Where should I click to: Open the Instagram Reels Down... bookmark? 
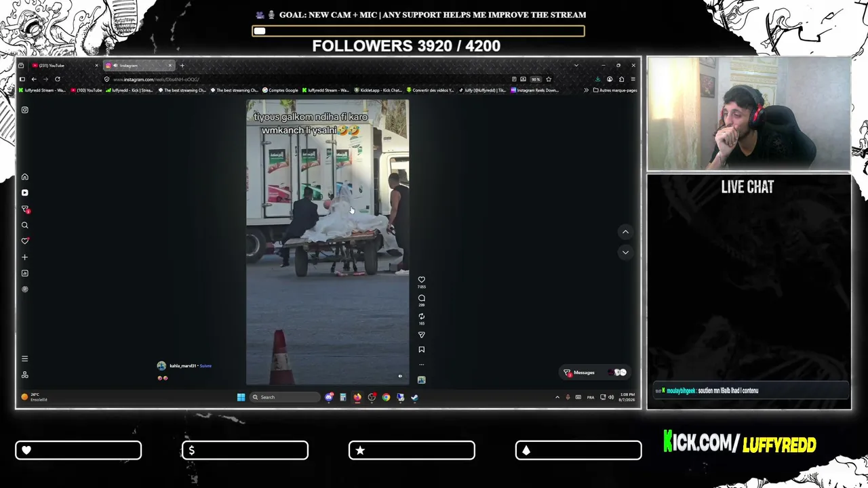535,90
